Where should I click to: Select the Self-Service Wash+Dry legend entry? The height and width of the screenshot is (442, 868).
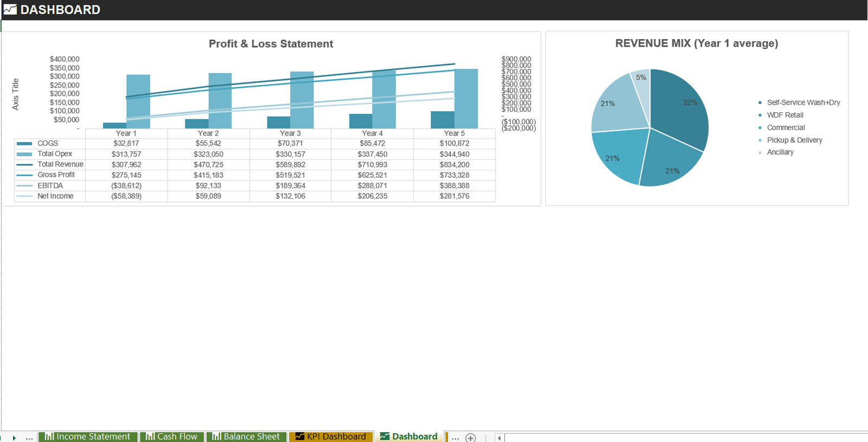tap(799, 103)
